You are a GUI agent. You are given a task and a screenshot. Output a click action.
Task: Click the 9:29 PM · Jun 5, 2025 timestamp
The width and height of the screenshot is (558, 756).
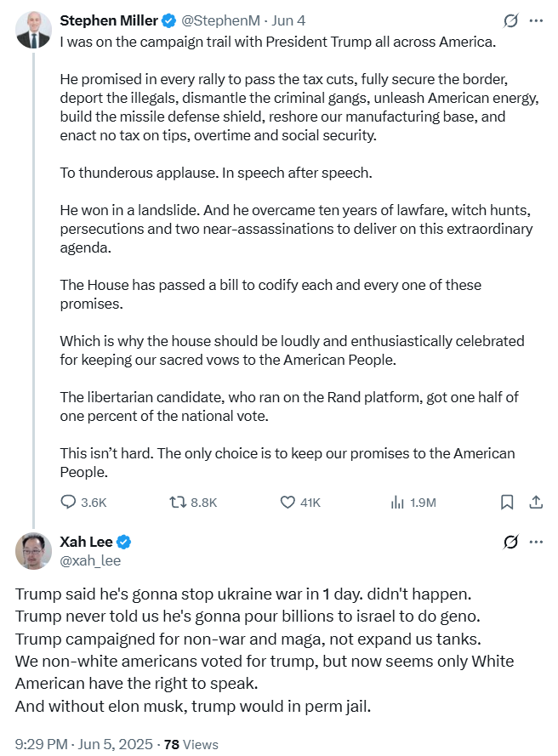click(x=83, y=744)
